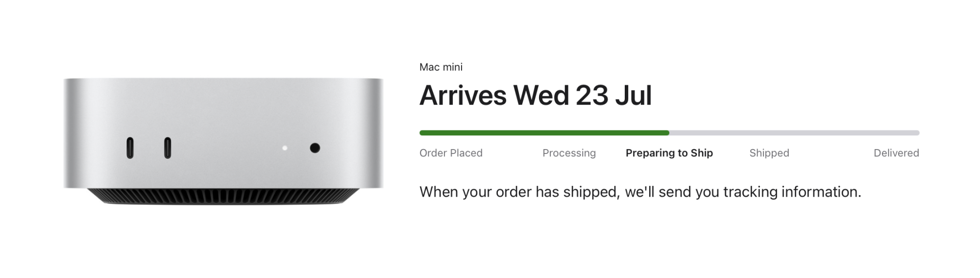
Task: Click the left USB-C port on Mac mini
Action: [x=130, y=148]
